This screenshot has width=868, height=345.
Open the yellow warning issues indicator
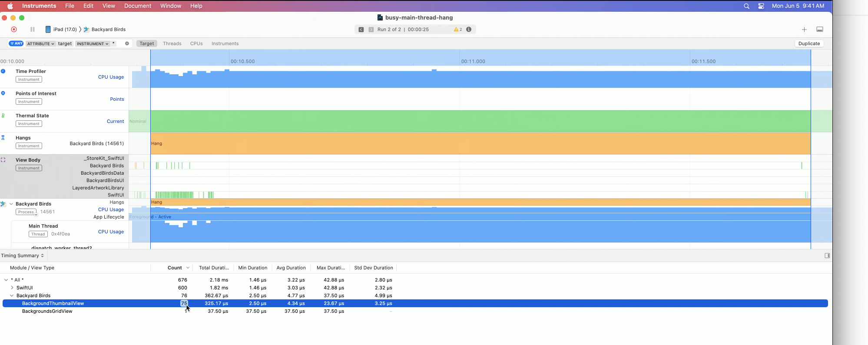[458, 30]
